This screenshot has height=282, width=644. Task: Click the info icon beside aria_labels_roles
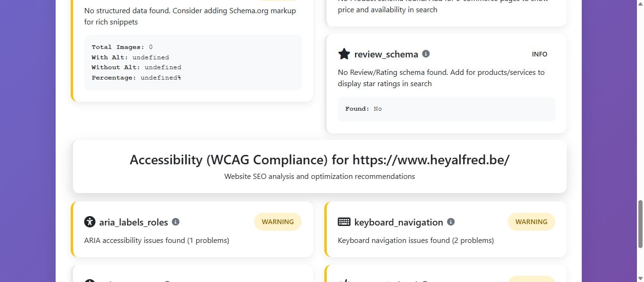(x=176, y=222)
